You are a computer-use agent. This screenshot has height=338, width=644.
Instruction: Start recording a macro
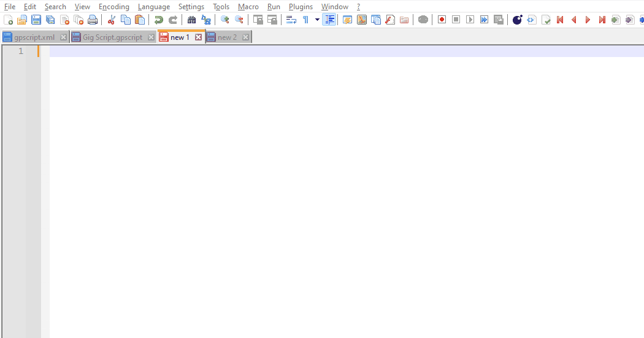click(442, 20)
